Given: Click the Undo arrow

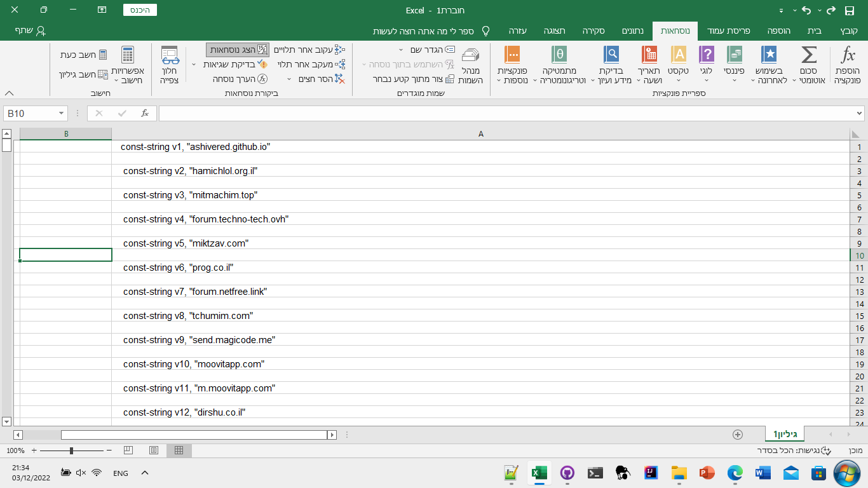Looking at the screenshot, I should (x=806, y=11).
